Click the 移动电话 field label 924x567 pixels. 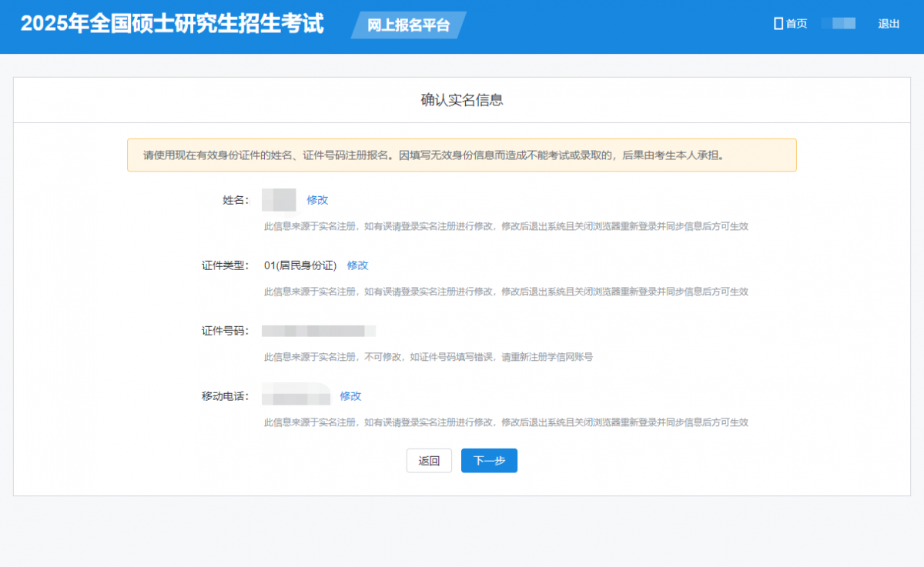225,396
